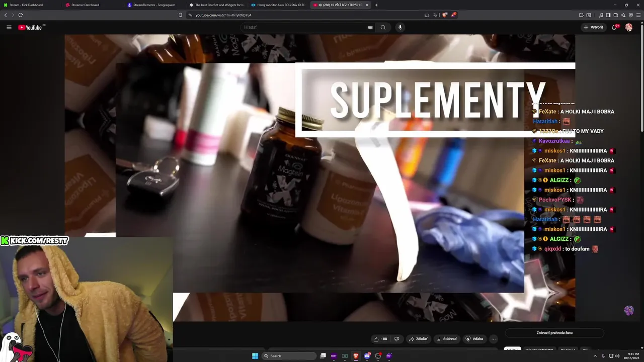Open Task View on the taskbar
This screenshot has width=644, height=362.
tap(323, 356)
